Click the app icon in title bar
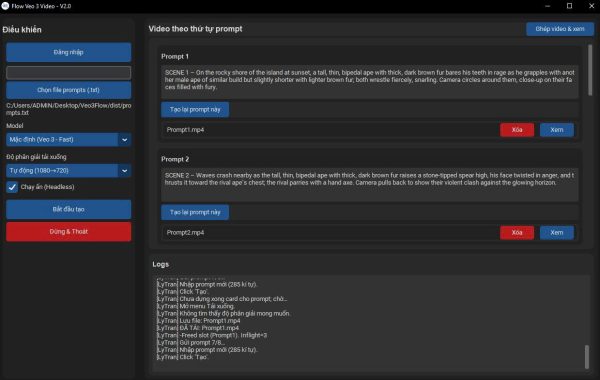This screenshot has width=600, height=380. (5, 6)
